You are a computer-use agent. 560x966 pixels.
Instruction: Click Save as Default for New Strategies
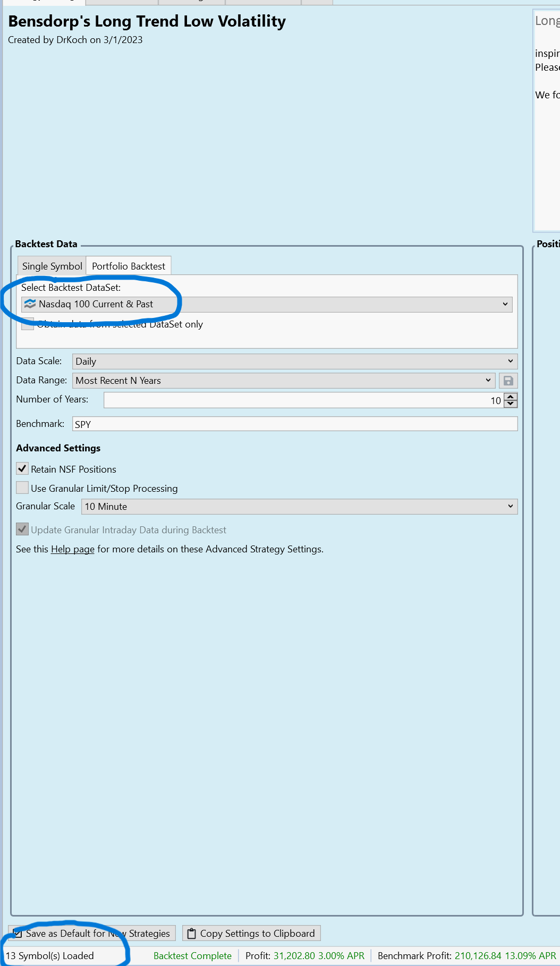[x=91, y=933]
